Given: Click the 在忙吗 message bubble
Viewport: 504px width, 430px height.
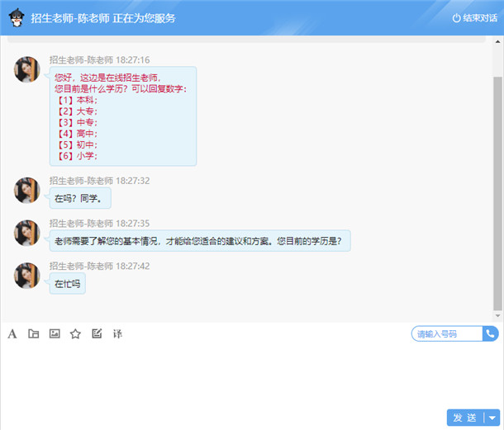Looking at the screenshot, I should (x=67, y=284).
